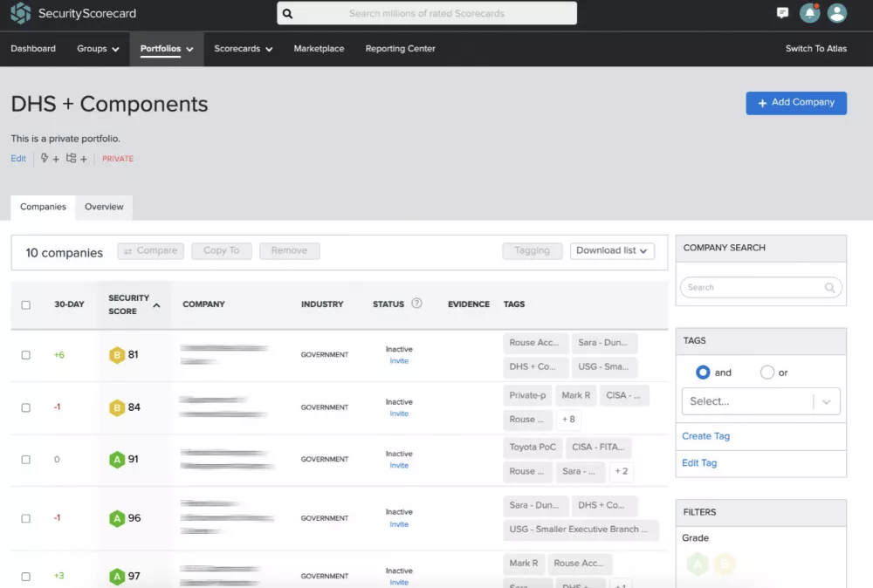Click the Add Company button
This screenshot has height=588, width=873.
tap(796, 103)
